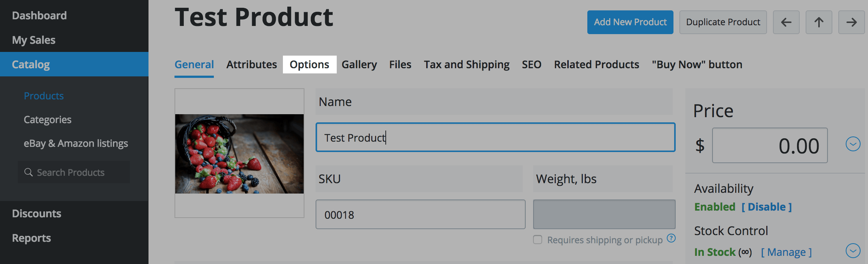Expand the Stock Control chevron
The width and height of the screenshot is (868, 264).
pos(853,251)
